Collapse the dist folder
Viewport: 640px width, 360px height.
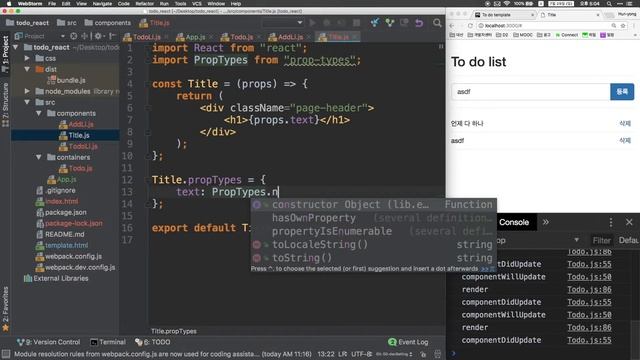27,69
